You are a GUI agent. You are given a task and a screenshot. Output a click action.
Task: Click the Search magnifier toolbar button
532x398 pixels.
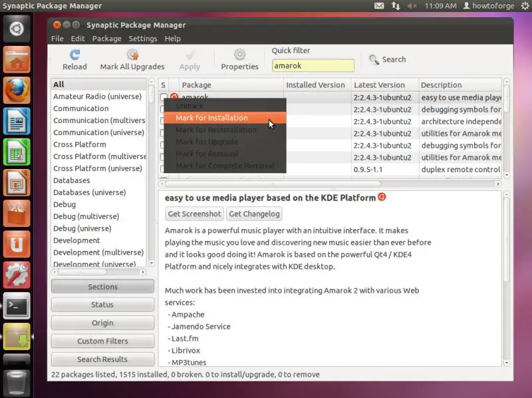point(387,59)
